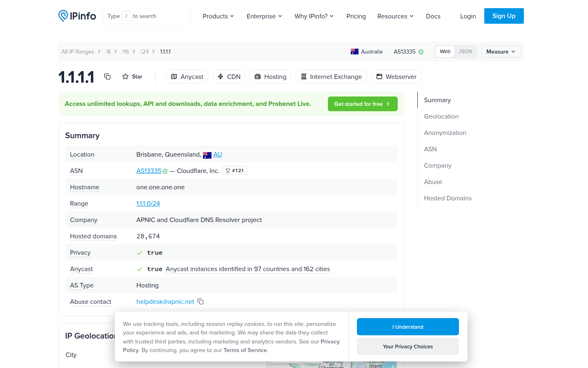The width and height of the screenshot is (588, 368).
Task: Click the AU country link
Action: click(218, 154)
